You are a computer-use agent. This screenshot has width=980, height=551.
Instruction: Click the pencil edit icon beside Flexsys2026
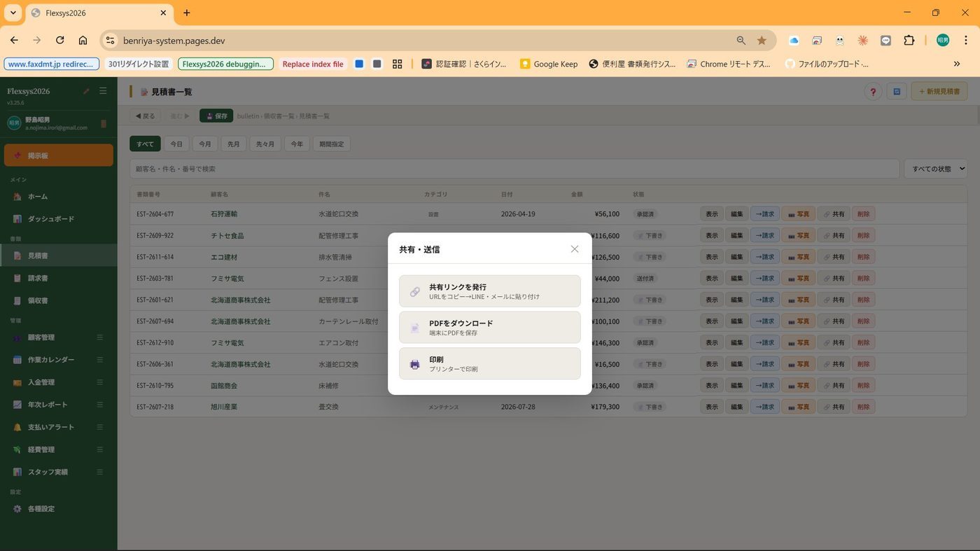tap(86, 91)
